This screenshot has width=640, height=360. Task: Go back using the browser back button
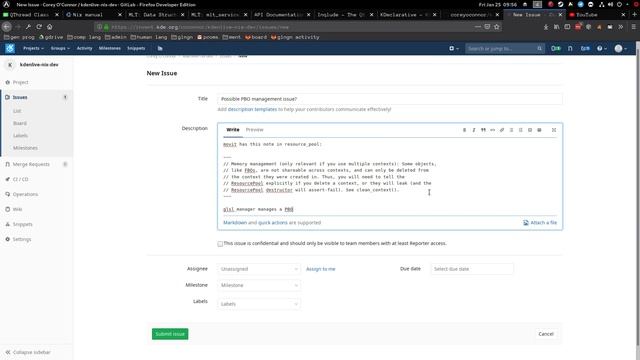pos(7,27)
